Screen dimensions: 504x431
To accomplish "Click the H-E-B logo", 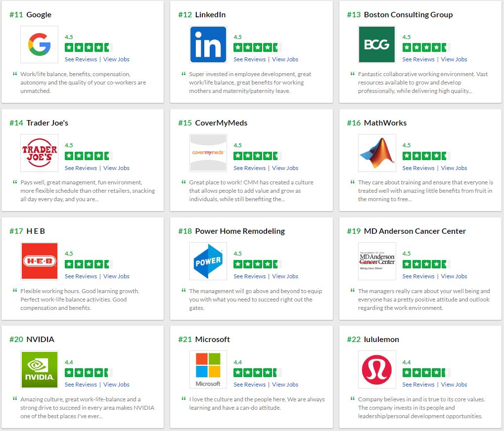I will tap(39, 261).
